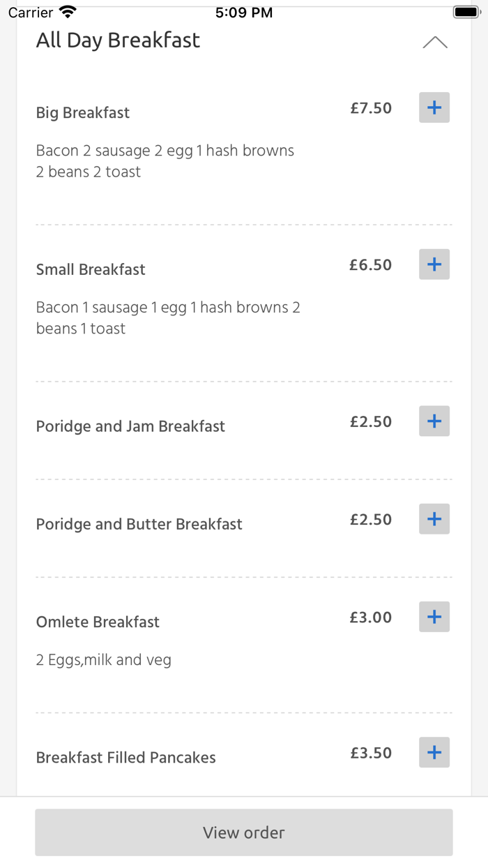Tap the £6.50 price of Small Breakfast
Screen dimensions: 488x868
click(x=371, y=265)
